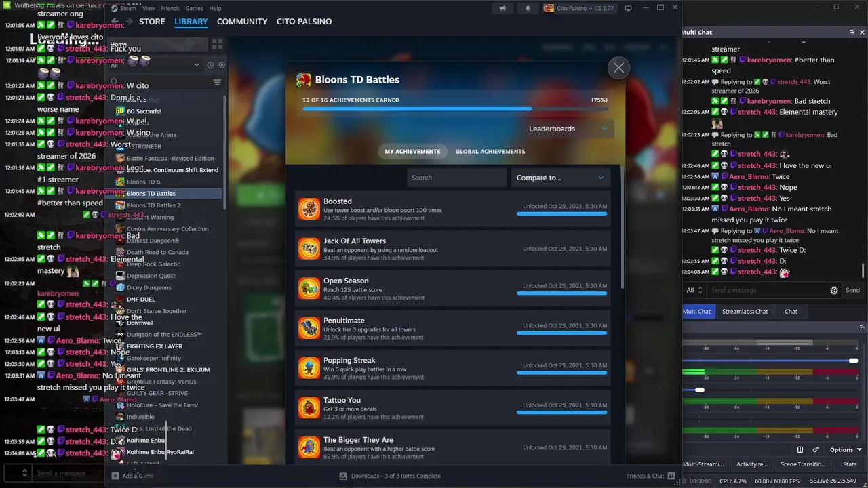Close the Multi Chat dock

click(863, 32)
